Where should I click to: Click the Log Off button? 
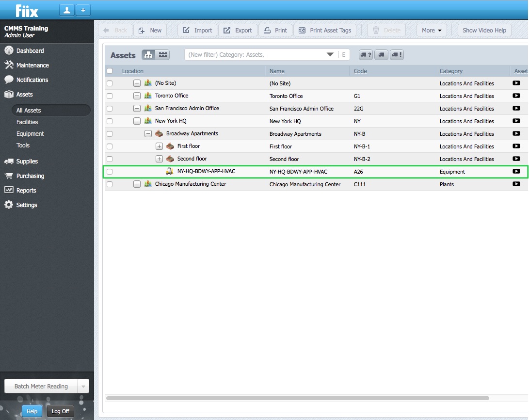(61, 411)
